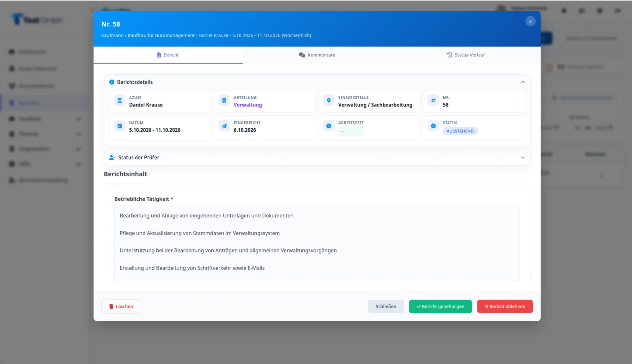Close the Nr. 58 dialog with X
The image size is (632, 364).
[530, 21]
